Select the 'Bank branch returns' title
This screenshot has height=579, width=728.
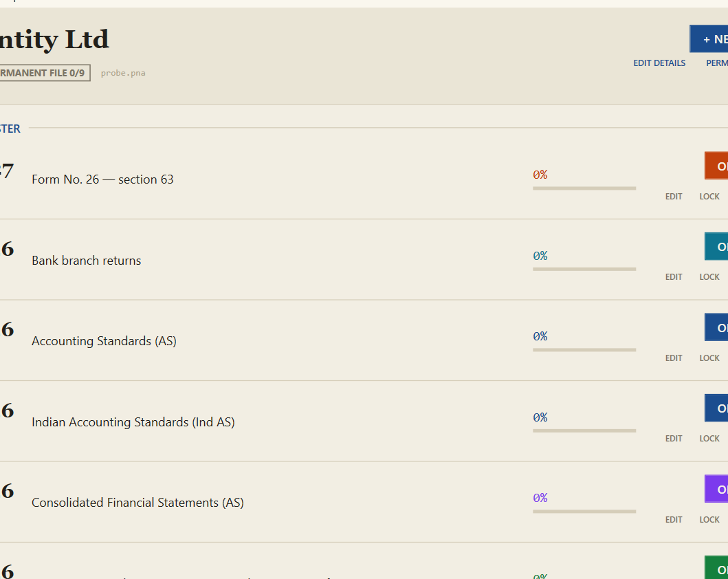tap(87, 261)
